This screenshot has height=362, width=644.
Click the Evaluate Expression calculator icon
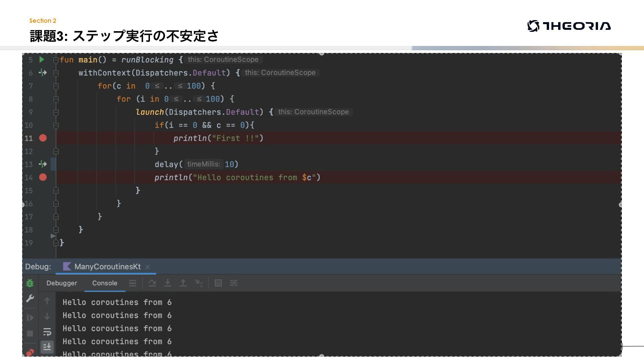[218, 283]
